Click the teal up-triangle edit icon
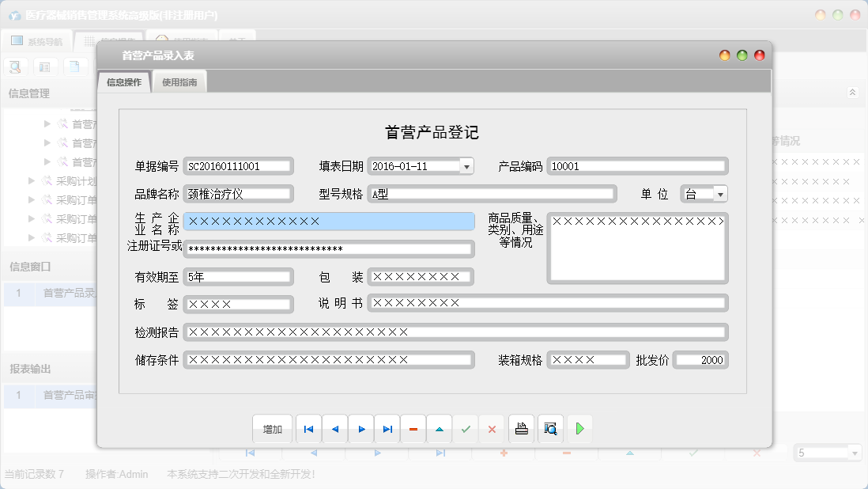This screenshot has width=868, height=489. (440, 429)
